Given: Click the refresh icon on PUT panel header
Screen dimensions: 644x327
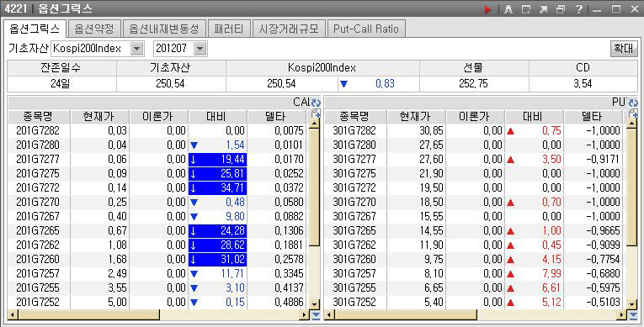Looking at the screenshot, I should (x=633, y=103).
